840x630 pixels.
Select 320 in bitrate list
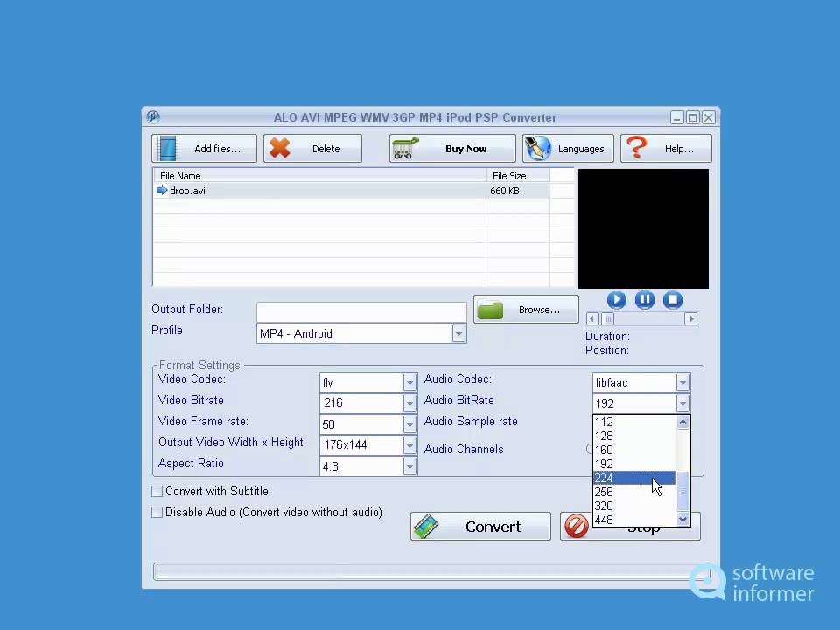click(634, 506)
